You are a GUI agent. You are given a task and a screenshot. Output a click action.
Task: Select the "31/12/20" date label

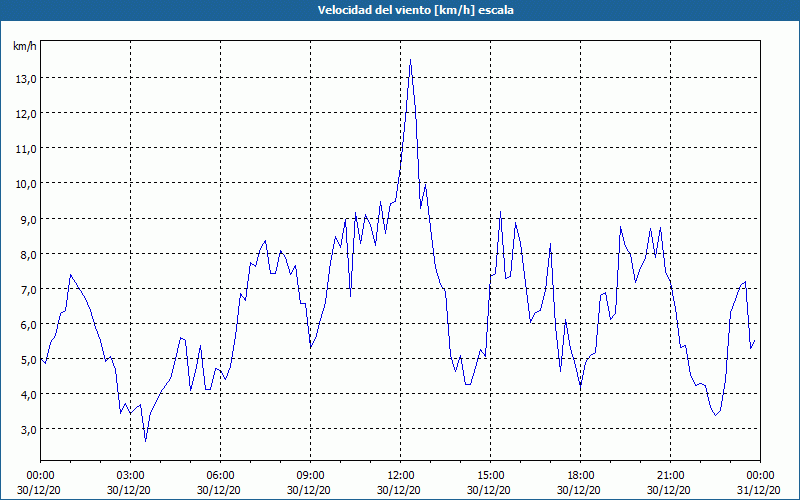pyautogui.click(x=759, y=490)
